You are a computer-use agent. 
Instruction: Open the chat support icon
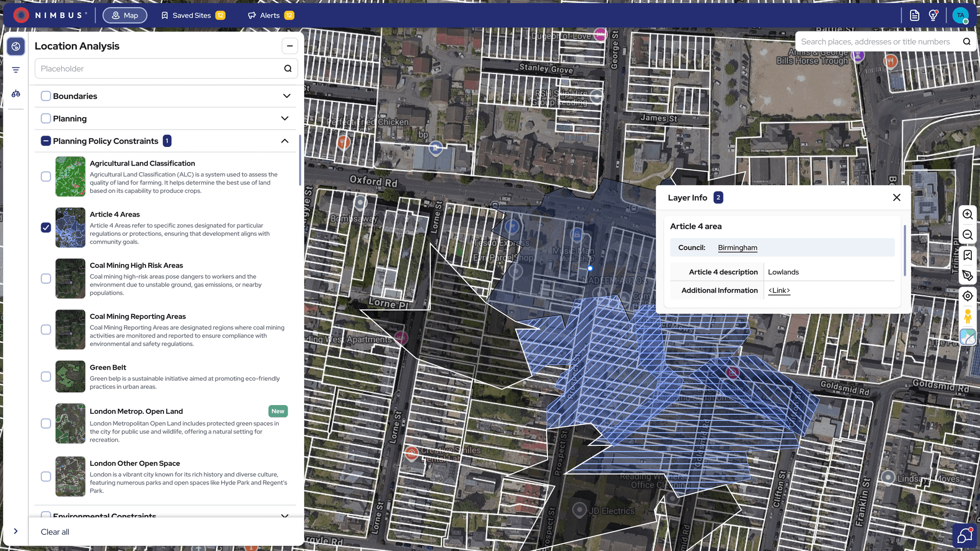[x=965, y=536]
